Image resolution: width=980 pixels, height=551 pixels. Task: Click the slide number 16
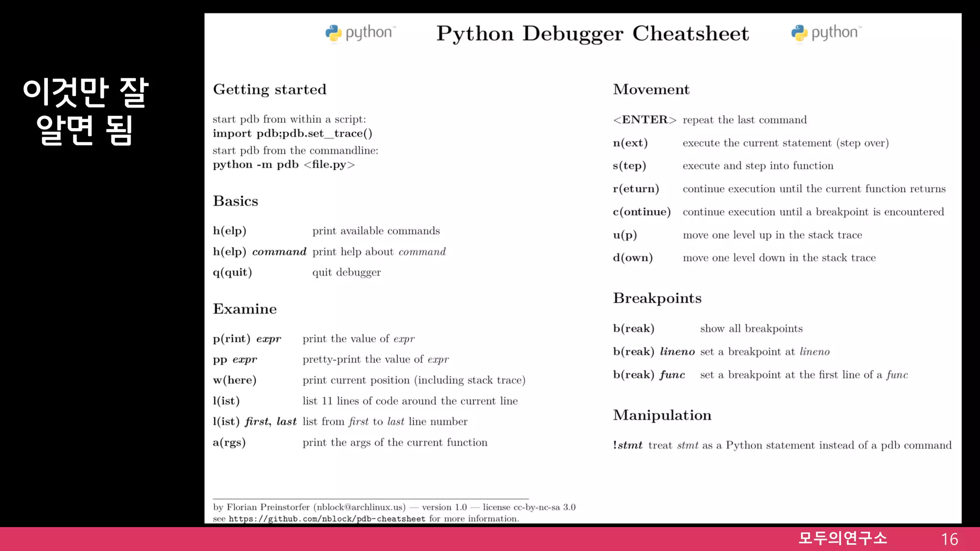pyautogui.click(x=949, y=540)
